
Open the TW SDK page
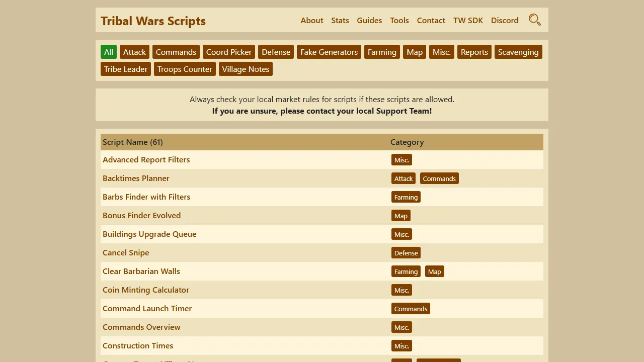(468, 20)
